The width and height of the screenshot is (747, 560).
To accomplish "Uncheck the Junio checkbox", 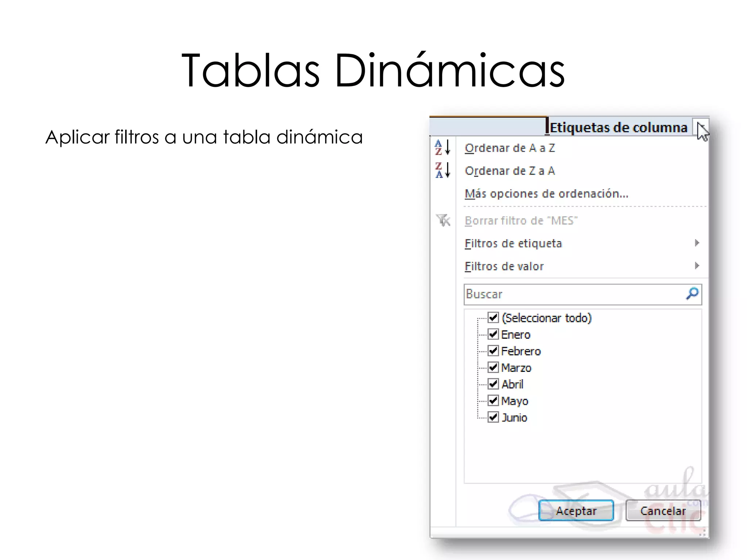I will [x=493, y=417].
